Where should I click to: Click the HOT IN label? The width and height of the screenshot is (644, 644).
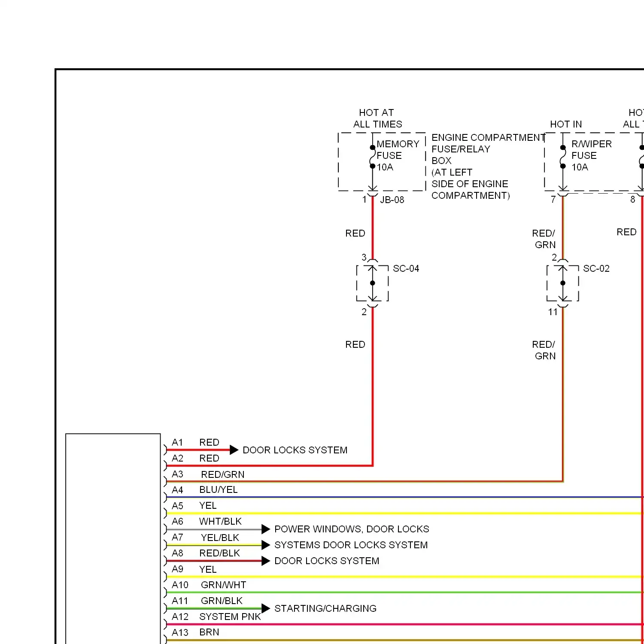(566, 124)
